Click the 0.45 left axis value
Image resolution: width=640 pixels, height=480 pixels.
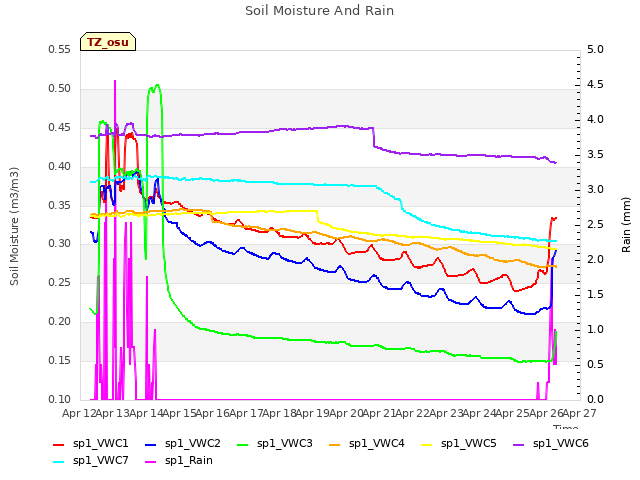(x=60, y=127)
